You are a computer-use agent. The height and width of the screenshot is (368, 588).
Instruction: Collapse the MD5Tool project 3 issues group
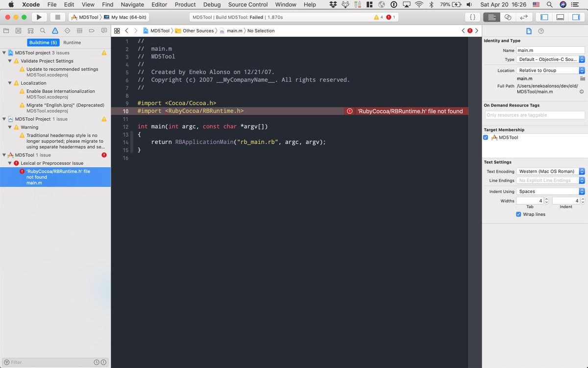(x=4, y=53)
